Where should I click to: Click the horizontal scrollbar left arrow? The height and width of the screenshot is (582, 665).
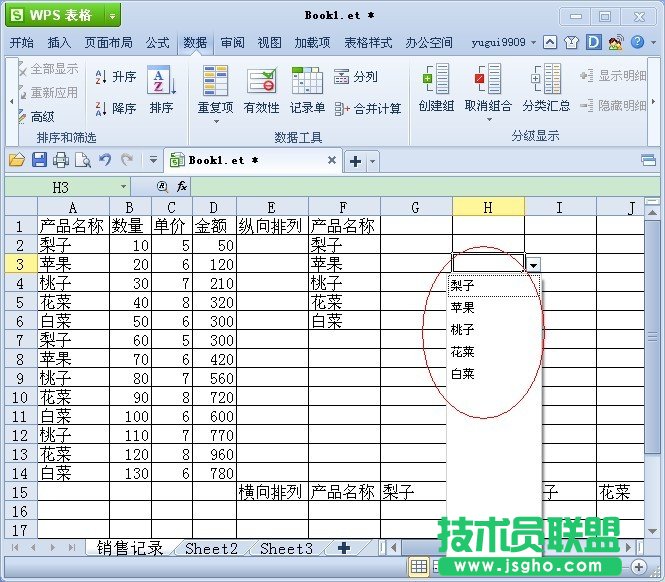pyautogui.click(x=394, y=547)
